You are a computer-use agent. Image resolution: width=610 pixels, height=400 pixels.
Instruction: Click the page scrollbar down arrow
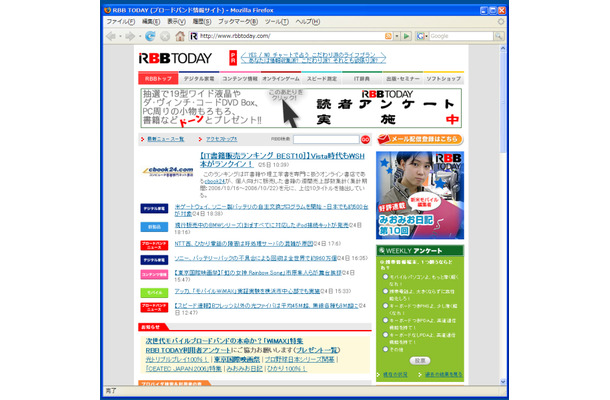[x=503, y=382]
